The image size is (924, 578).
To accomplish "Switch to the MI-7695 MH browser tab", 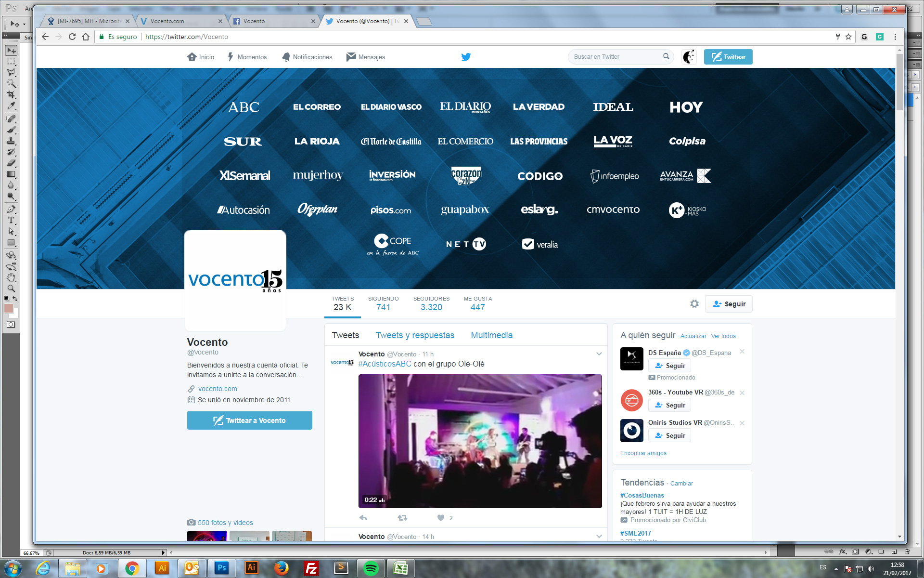I will (x=89, y=21).
